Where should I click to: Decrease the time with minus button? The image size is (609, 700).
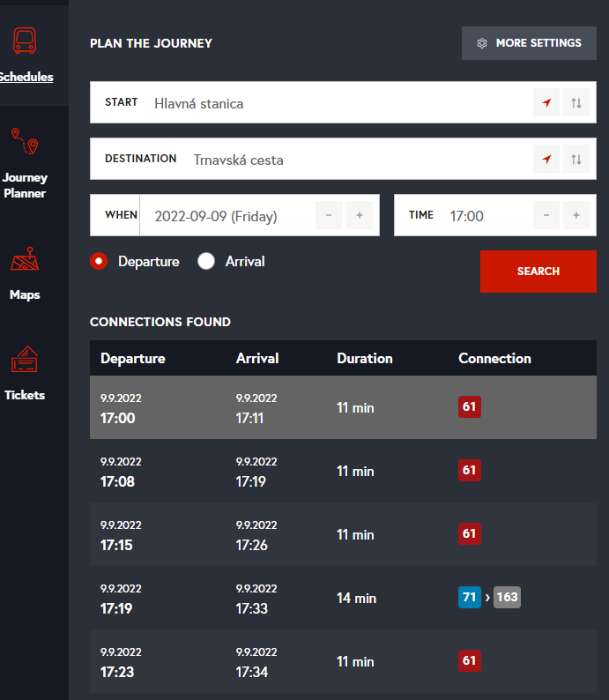pos(546,216)
